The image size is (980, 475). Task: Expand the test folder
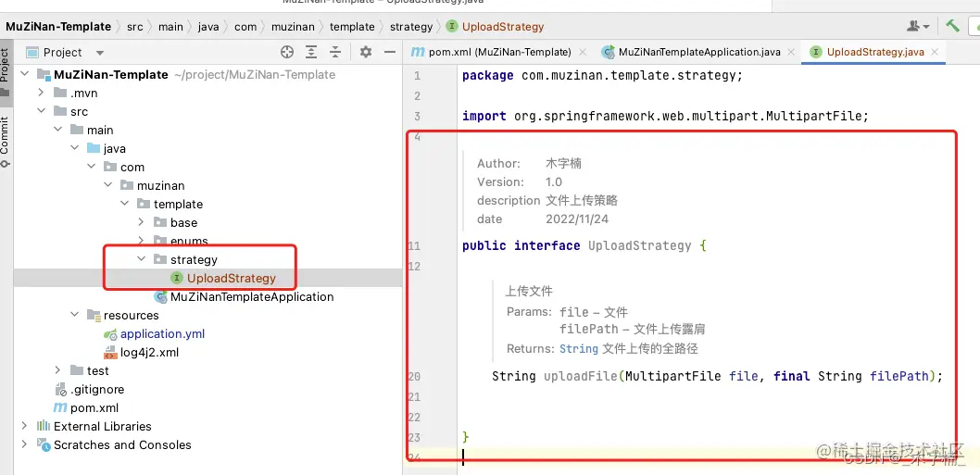pyautogui.click(x=58, y=370)
